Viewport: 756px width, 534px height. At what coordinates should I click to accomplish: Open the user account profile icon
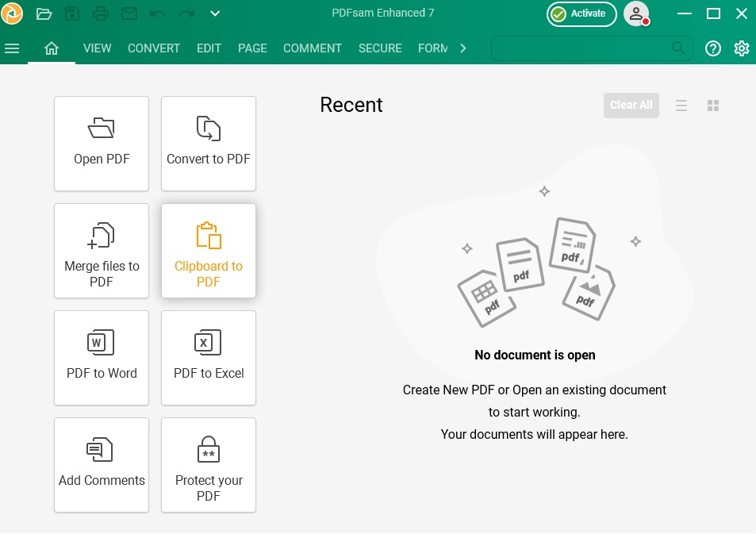coord(636,14)
